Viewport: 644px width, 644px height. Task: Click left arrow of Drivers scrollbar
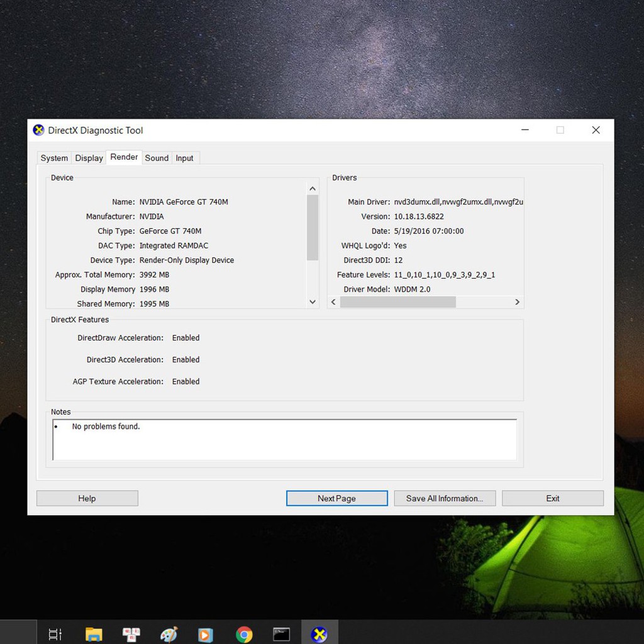[333, 303]
